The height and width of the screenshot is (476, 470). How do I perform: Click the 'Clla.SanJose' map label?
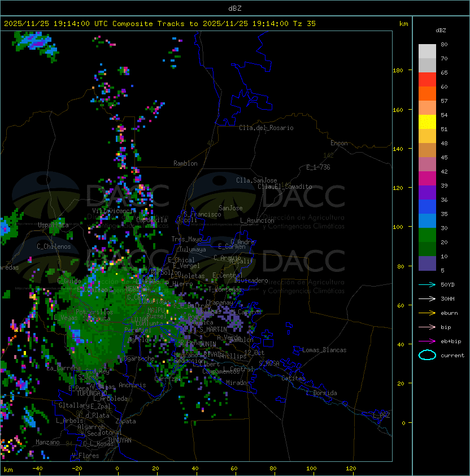[x=256, y=180]
